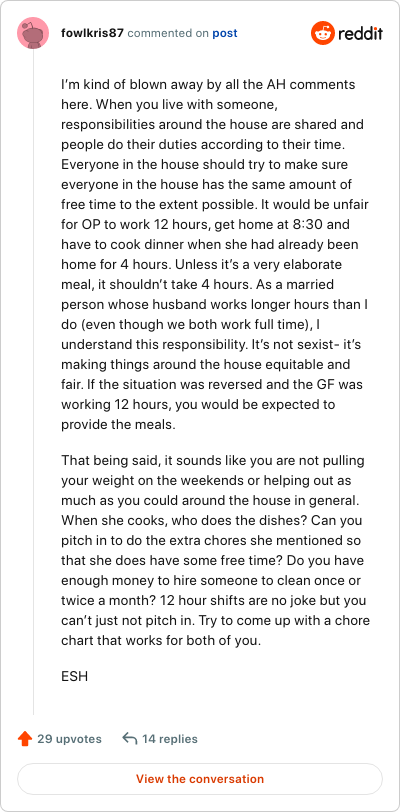Open the fowlkris87 username profile link

(93, 33)
